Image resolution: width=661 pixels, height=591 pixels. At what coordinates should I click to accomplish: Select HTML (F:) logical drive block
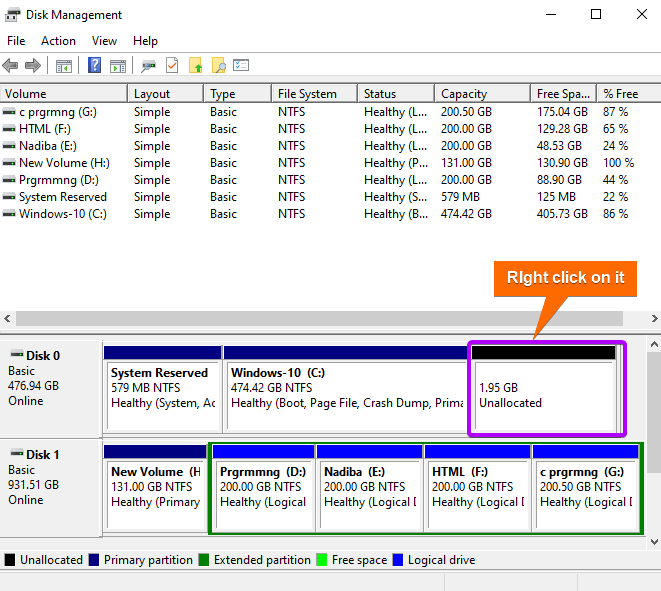tap(478, 488)
